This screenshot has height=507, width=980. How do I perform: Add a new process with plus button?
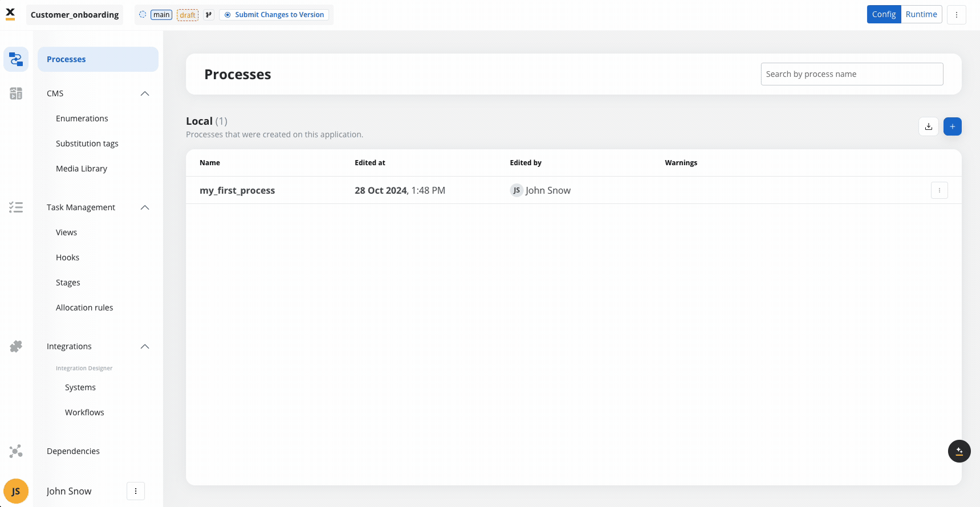point(953,126)
